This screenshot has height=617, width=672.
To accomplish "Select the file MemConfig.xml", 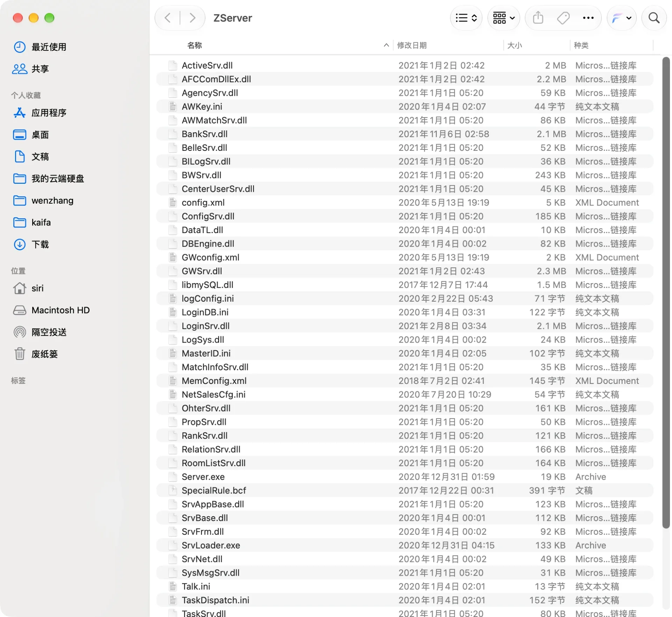I will (x=405, y=381).
